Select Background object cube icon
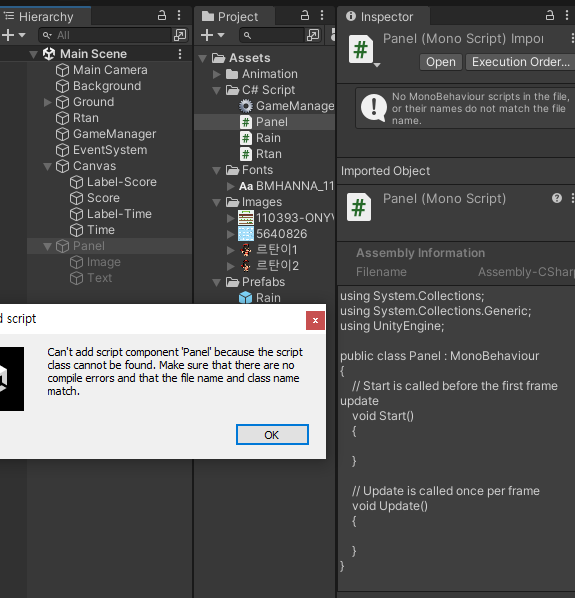The image size is (575, 598). tap(62, 86)
